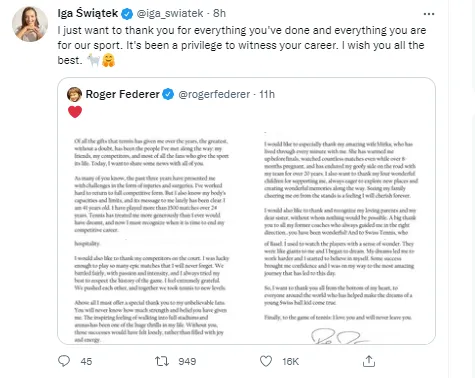Open Iga Świątek's profile picture
475x378 pixels.
point(30,24)
